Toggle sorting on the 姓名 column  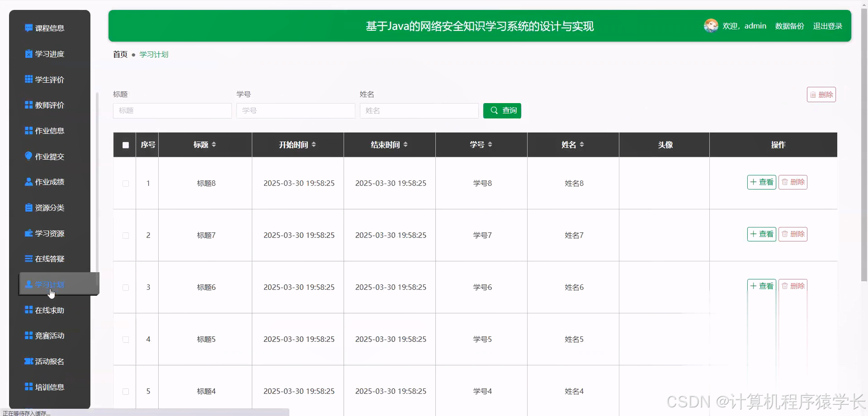pyautogui.click(x=572, y=144)
